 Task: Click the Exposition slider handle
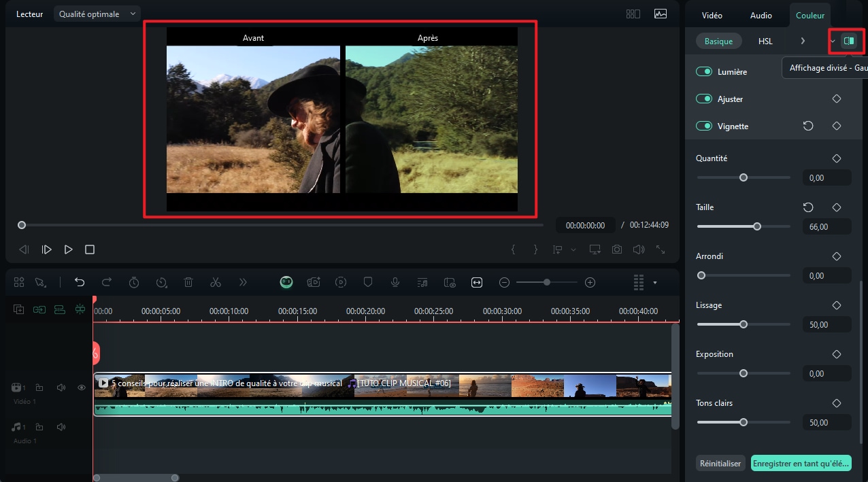pyautogui.click(x=744, y=373)
